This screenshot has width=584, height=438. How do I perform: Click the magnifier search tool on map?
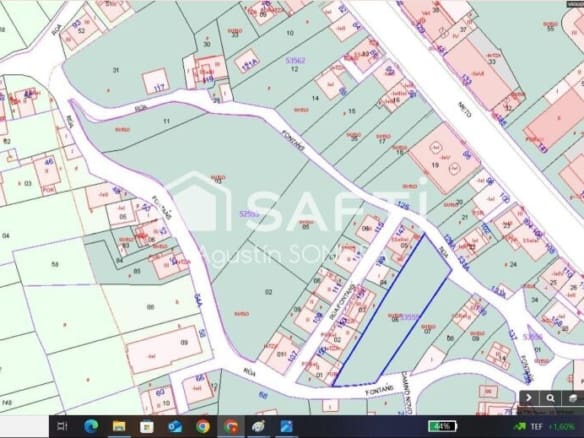tap(550, 398)
